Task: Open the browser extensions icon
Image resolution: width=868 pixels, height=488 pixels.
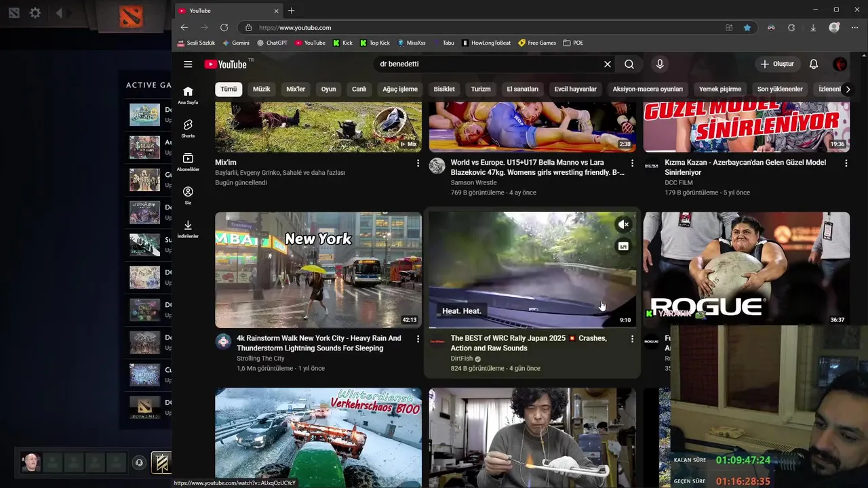Action: pos(791,28)
